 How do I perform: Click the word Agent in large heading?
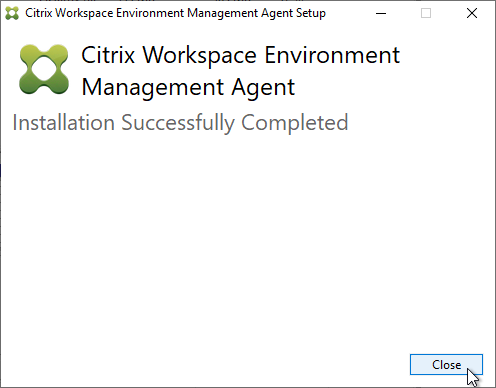tap(263, 88)
